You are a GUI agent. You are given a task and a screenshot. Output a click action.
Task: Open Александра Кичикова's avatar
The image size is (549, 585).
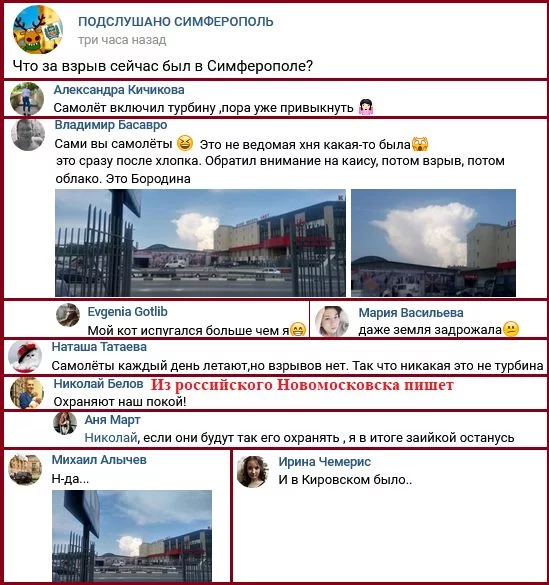[x=27, y=98]
